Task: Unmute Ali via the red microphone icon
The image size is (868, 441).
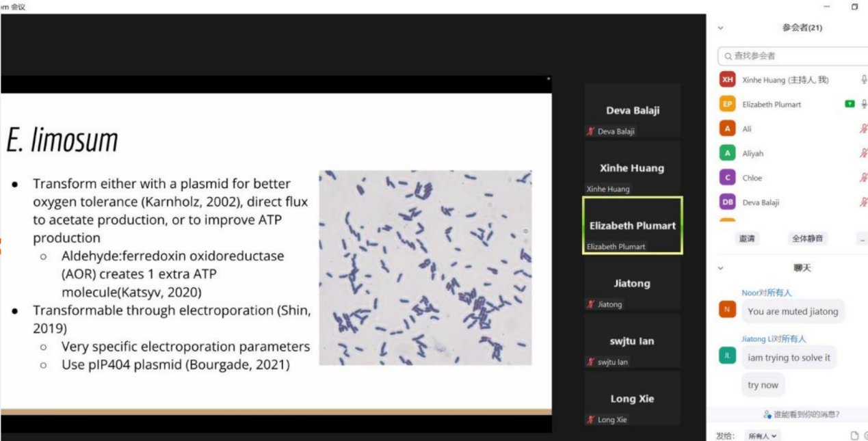Action: [x=864, y=129]
